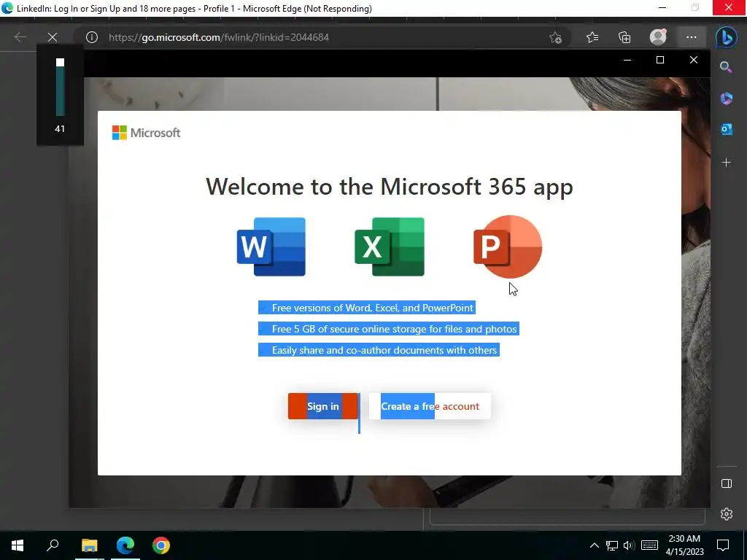The height and width of the screenshot is (560, 747).
Task: Click the sidebar hide panel icon
Action: [727, 484]
